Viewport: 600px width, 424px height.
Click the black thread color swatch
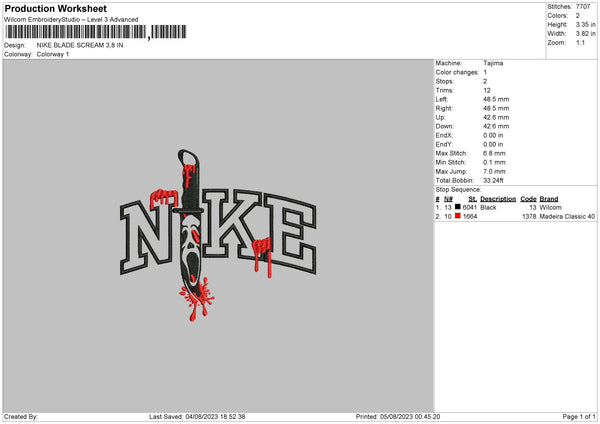tap(457, 207)
